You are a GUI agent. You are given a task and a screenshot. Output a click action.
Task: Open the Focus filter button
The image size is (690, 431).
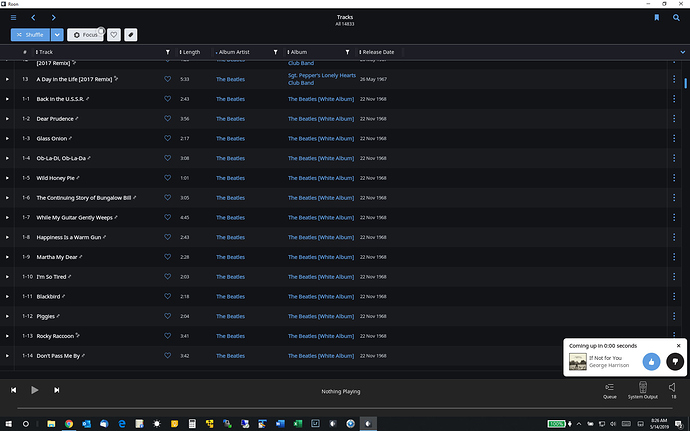(x=85, y=35)
